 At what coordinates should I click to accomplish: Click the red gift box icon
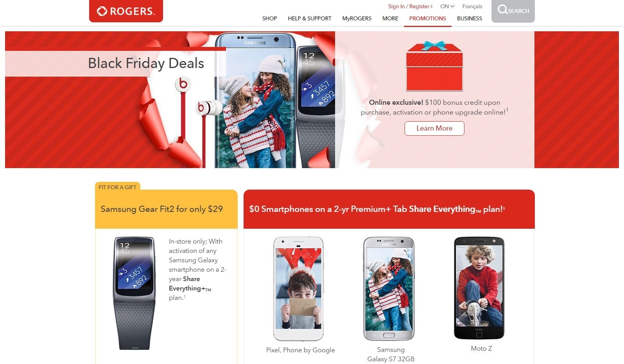[434, 66]
